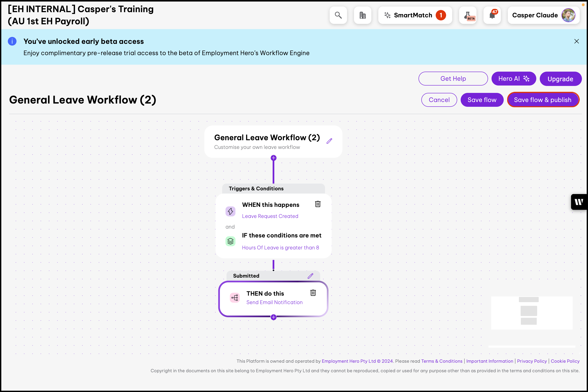The width and height of the screenshot is (588, 392).
Task: Add step with plus below title card
Action: pyautogui.click(x=274, y=158)
